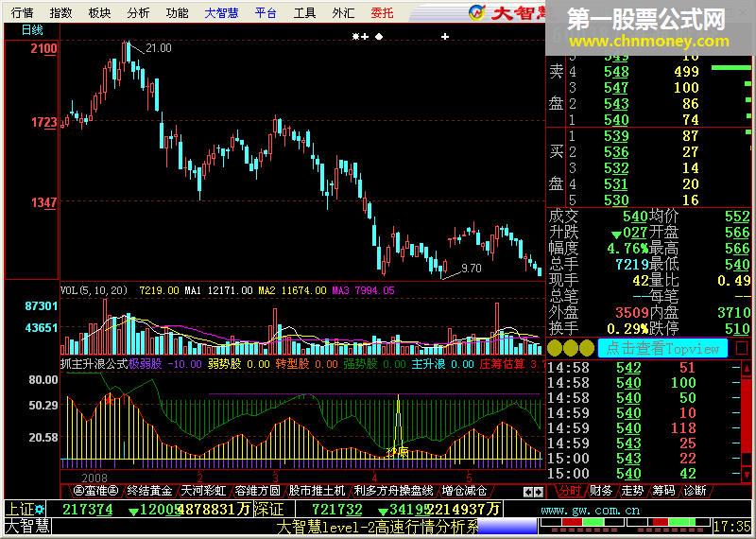Click the 2008 year marker on time axis
The height and width of the screenshot is (539, 756).
pos(94,478)
